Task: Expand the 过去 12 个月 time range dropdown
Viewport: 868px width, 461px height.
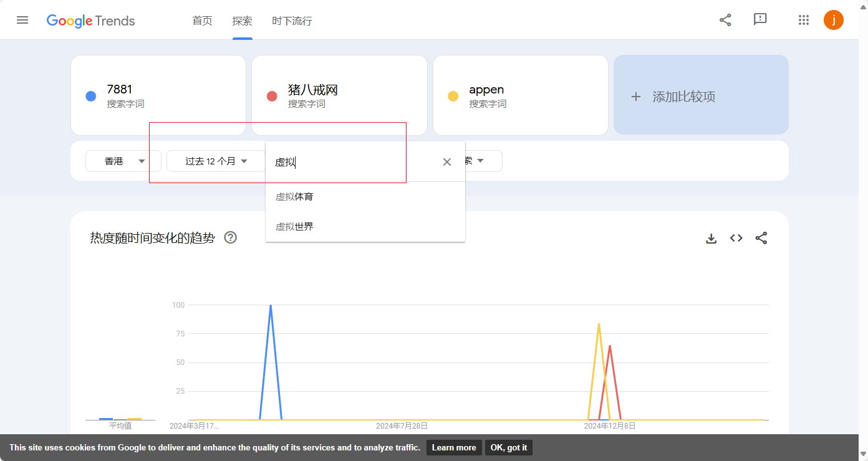Action: pyautogui.click(x=216, y=161)
